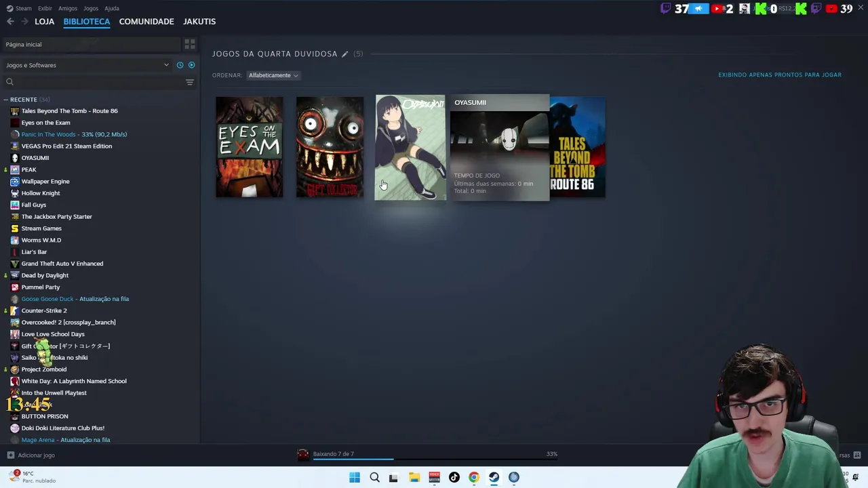Click the Worms W.M.D icon
This screenshot has width=868, height=488.
coord(15,240)
